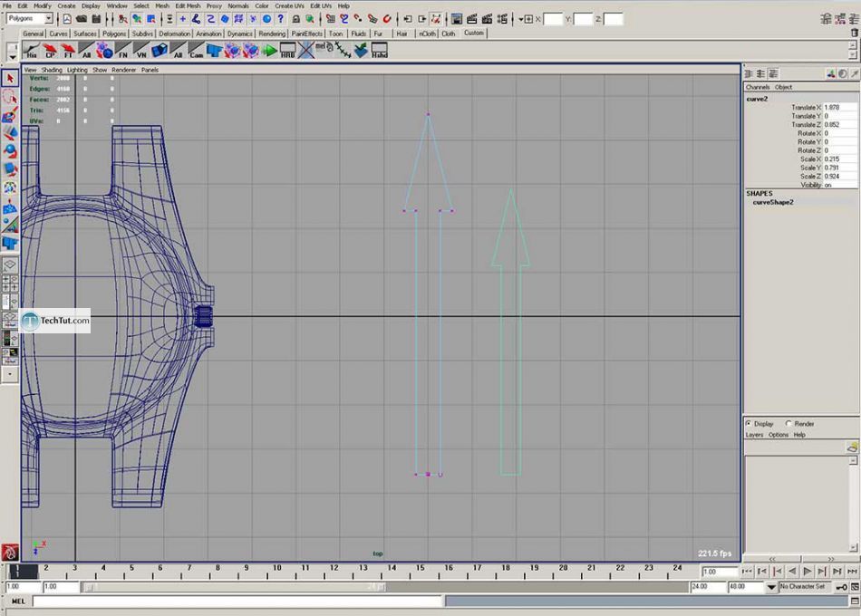Select the arrow Select tool in the toolbox
The width and height of the screenshot is (861, 616).
10,79
